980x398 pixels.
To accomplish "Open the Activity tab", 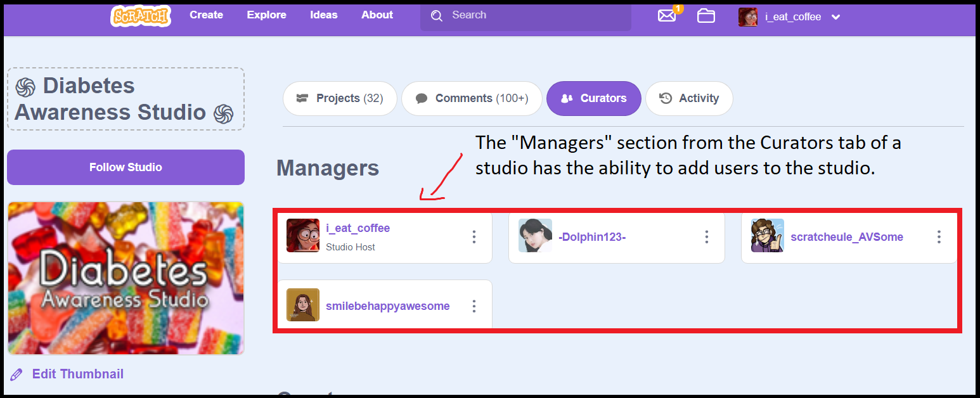I will (x=689, y=98).
